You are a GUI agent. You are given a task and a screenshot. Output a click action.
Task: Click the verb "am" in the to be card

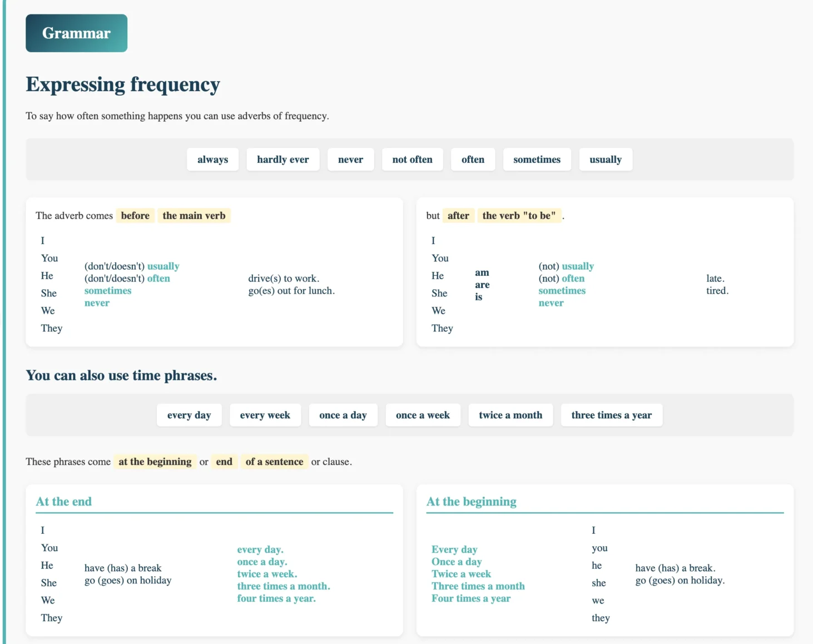pyautogui.click(x=482, y=273)
